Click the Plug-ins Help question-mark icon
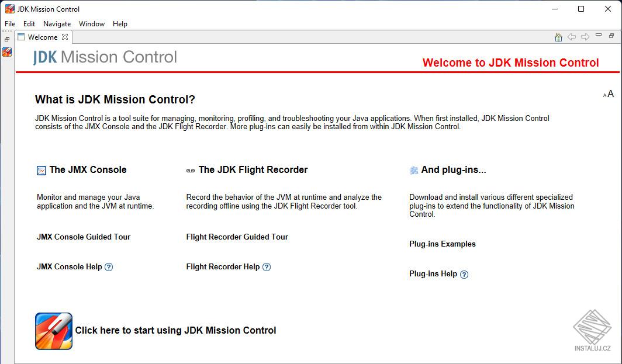The image size is (622, 364). tap(464, 275)
